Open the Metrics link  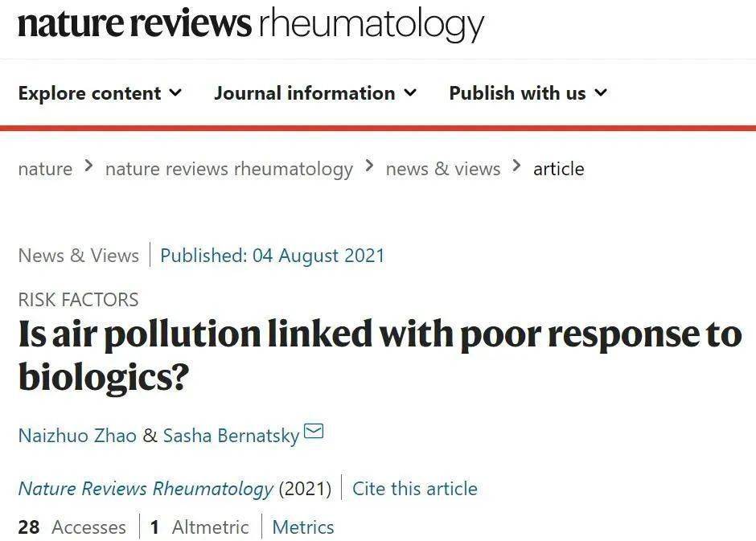[x=303, y=527]
